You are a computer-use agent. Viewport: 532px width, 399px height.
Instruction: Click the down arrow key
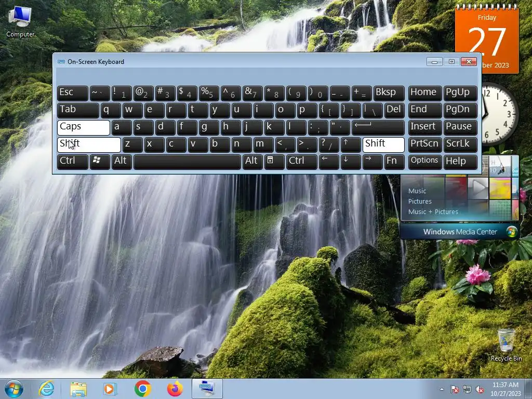pos(351,162)
